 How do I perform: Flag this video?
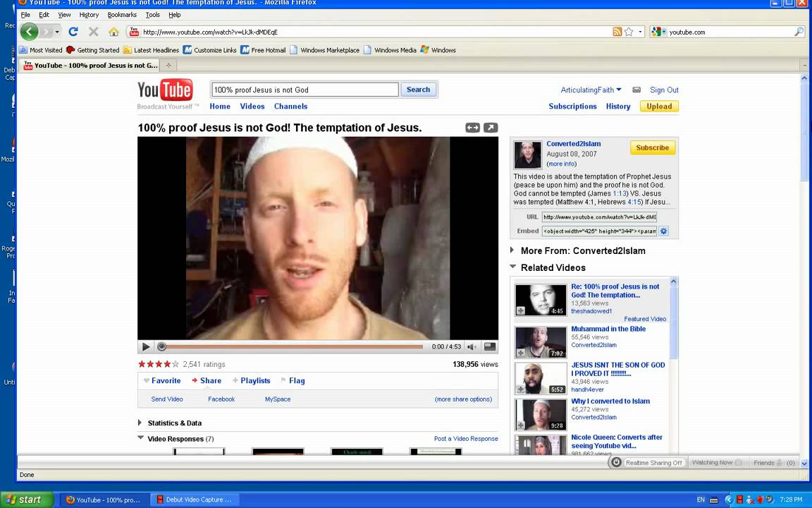click(293, 380)
